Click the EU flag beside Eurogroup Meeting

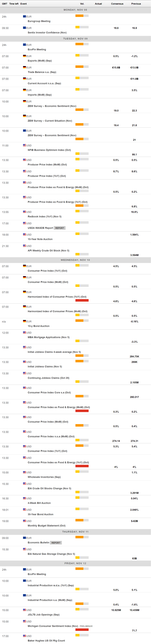tap(24, 16)
